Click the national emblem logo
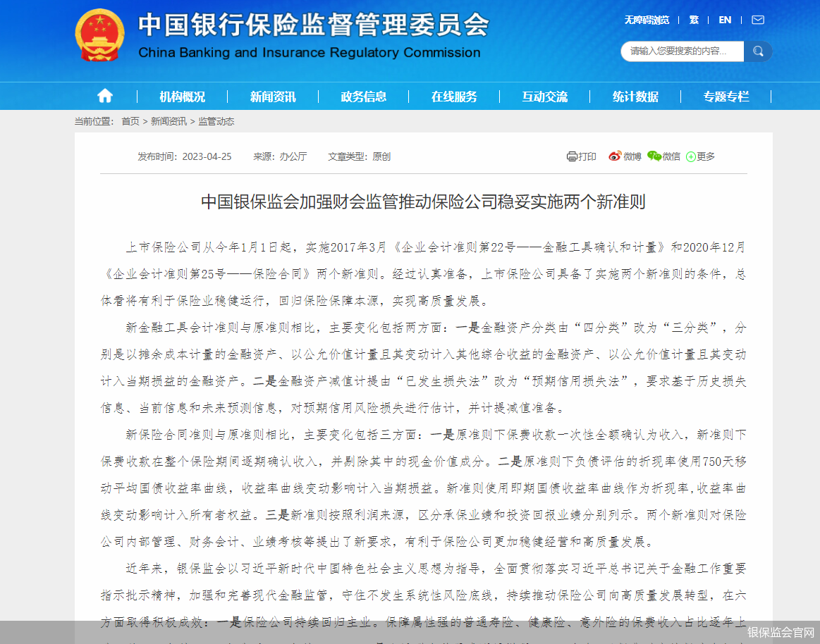Screen dimensions: 820x644 [x=99, y=33]
